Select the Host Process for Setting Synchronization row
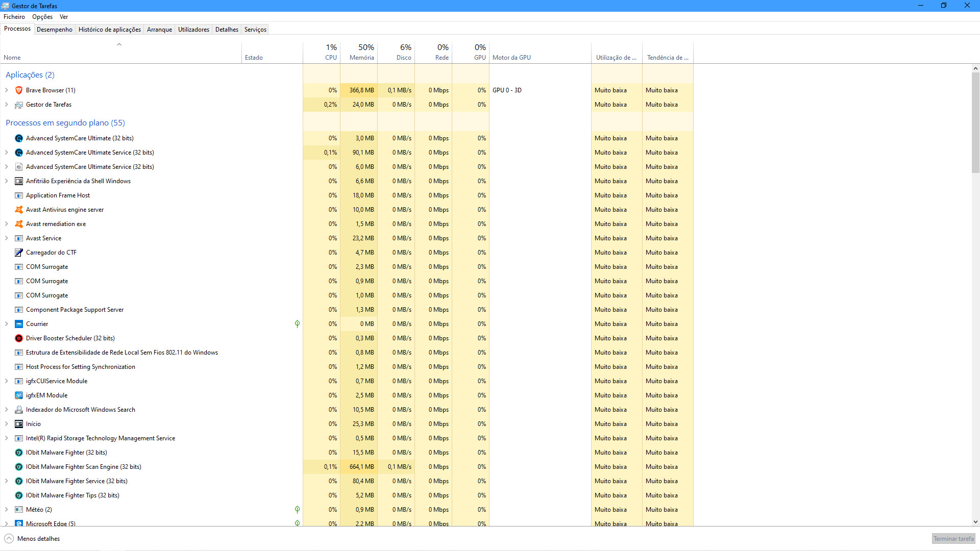980x551 pixels. pyautogui.click(x=347, y=367)
